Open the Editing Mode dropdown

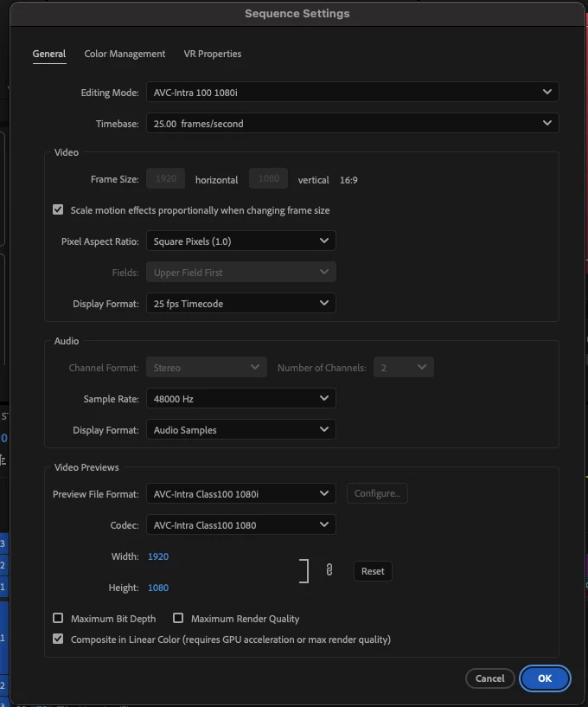[x=352, y=92]
